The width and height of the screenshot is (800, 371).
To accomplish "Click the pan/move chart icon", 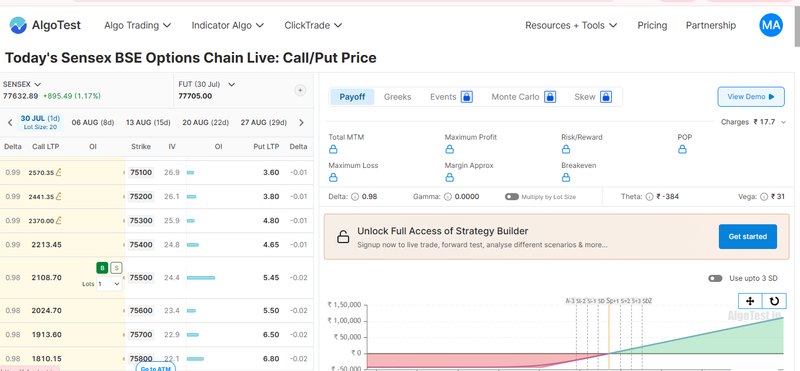I will [750, 301].
